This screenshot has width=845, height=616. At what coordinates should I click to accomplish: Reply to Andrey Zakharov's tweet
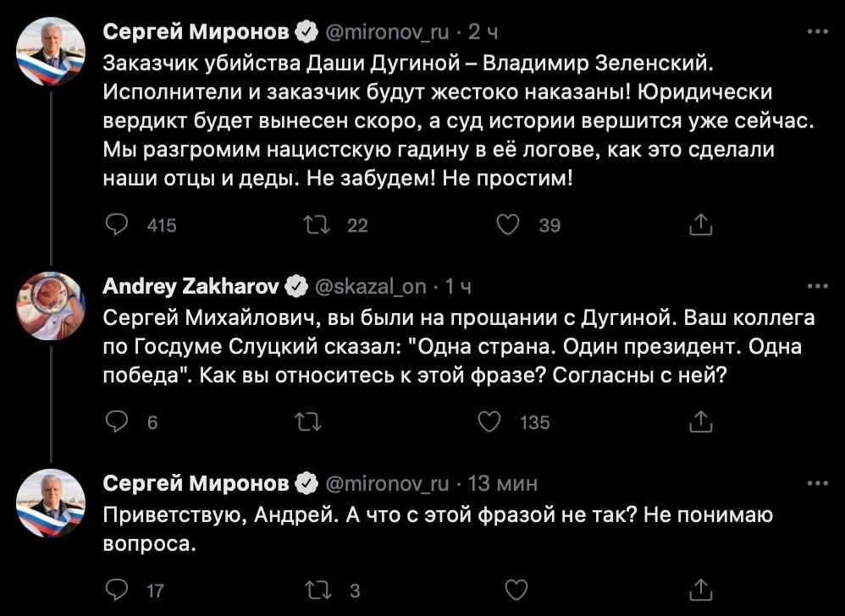point(118,421)
